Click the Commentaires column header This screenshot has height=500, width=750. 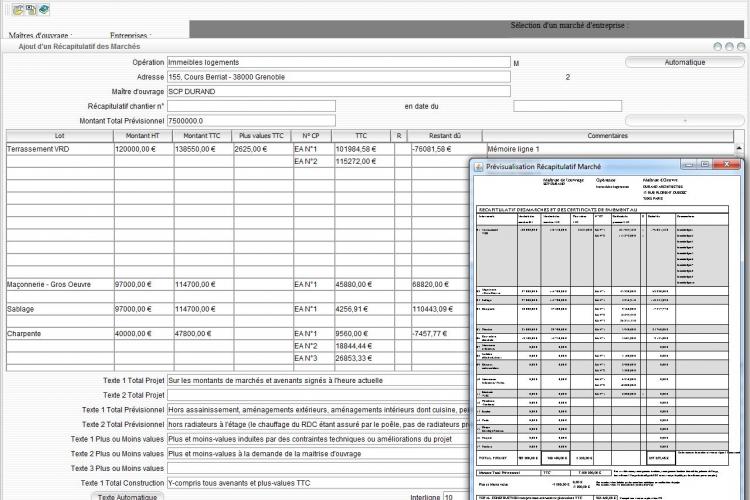tap(608, 136)
